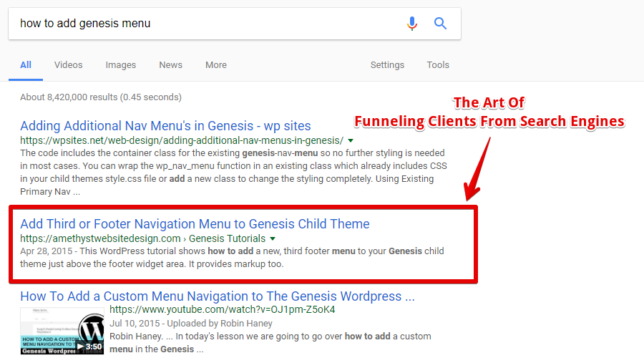Expand the dropdown arrow after Genesis Tutorials
The width and height of the screenshot is (644, 363).
(x=273, y=238)
